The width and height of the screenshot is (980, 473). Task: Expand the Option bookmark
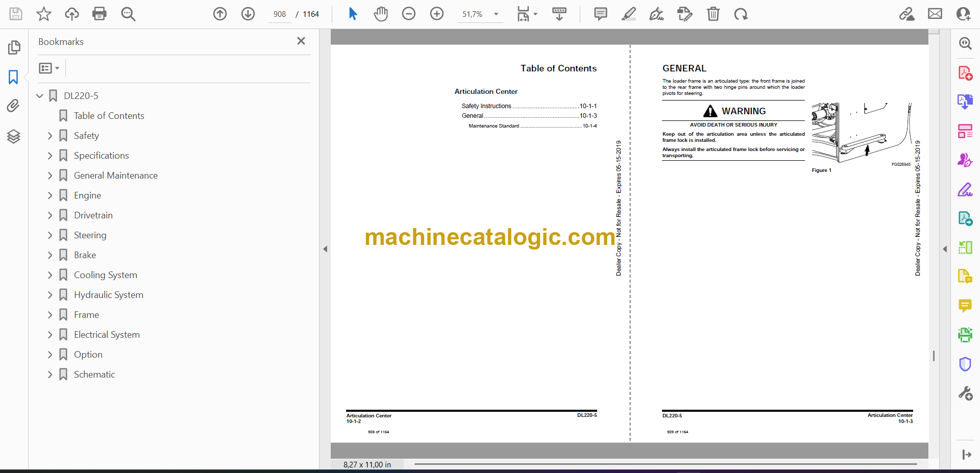[50, 355]
